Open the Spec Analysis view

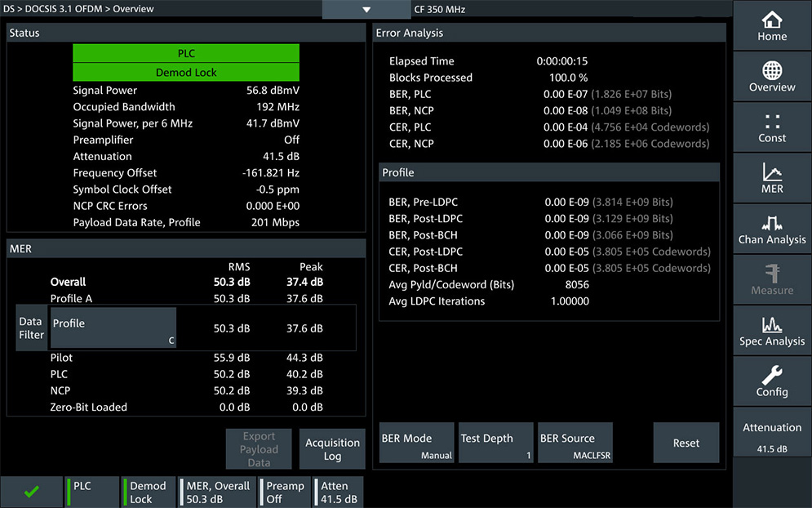(x=771, y=332)
